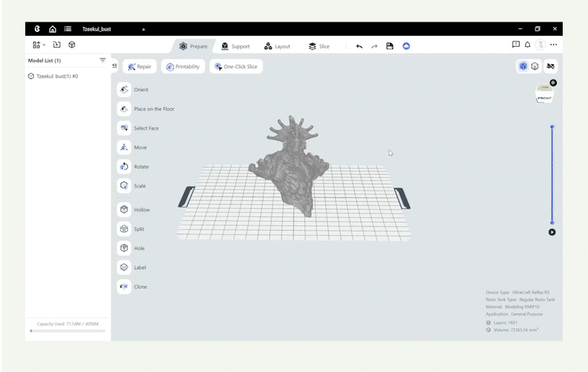
Task: Undo the last action
Action: pos(359,46)
